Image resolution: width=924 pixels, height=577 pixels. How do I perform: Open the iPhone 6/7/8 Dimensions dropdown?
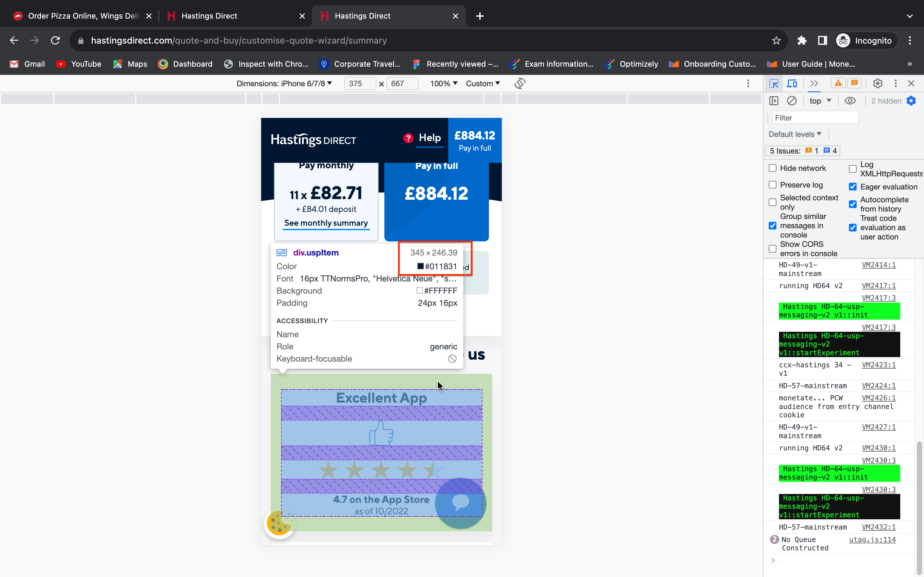[284, 83]
